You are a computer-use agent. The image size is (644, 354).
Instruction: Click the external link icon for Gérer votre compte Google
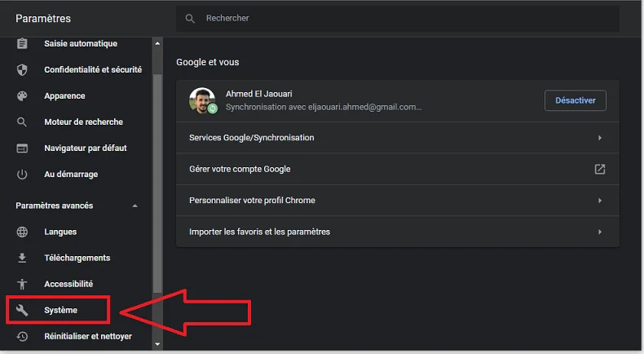tap(600, 169)
